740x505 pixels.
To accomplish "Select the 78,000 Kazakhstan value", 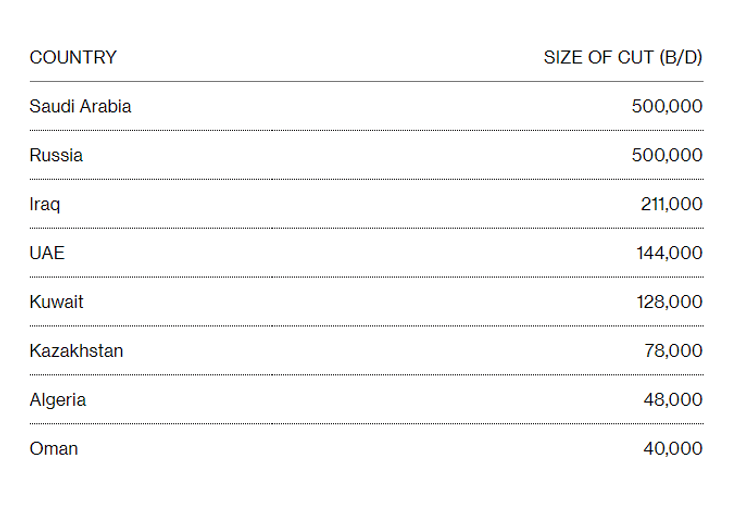I will pyautogui.click(x=673, y=351).
